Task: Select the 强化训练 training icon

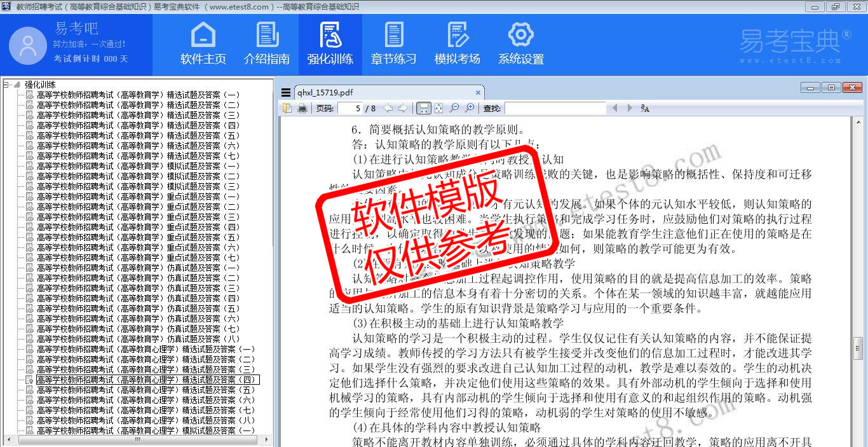Action: coord(330,36)
